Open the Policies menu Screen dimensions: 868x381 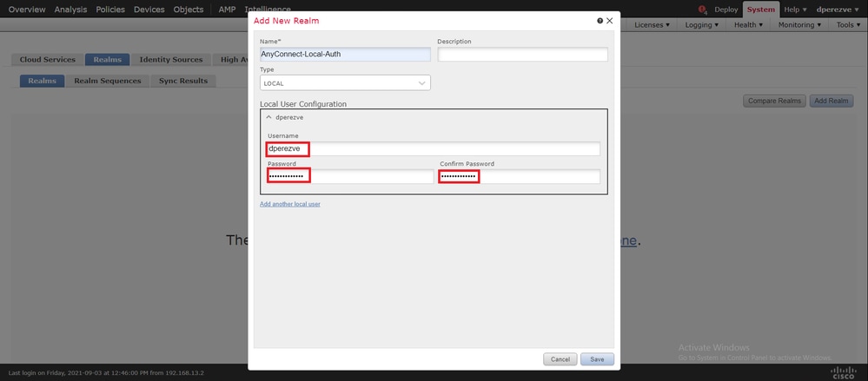110,10
